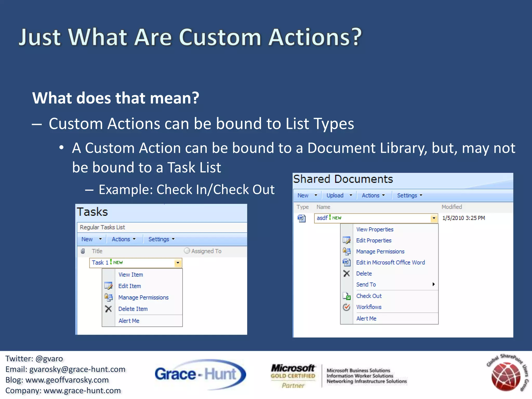532x399 pixels.
Task: Select Send To in document menu
Action: click(366, 284)
